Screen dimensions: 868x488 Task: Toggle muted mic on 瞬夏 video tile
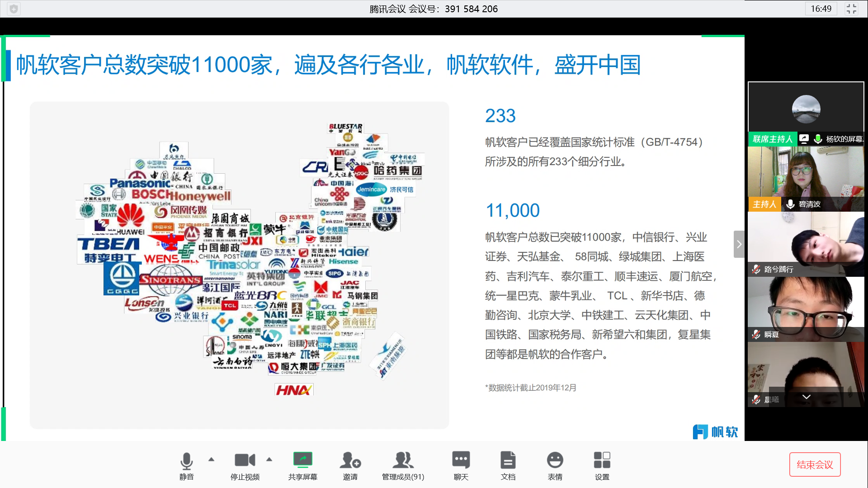click(756, 335)
